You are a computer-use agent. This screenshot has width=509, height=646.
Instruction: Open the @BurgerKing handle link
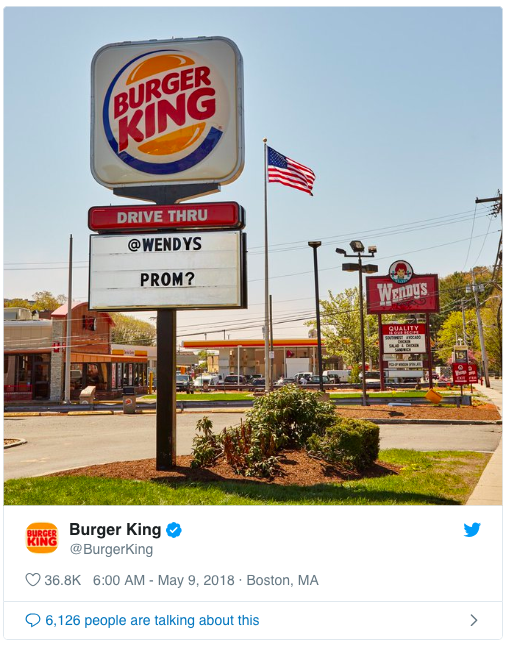click(x=111, y=549)
